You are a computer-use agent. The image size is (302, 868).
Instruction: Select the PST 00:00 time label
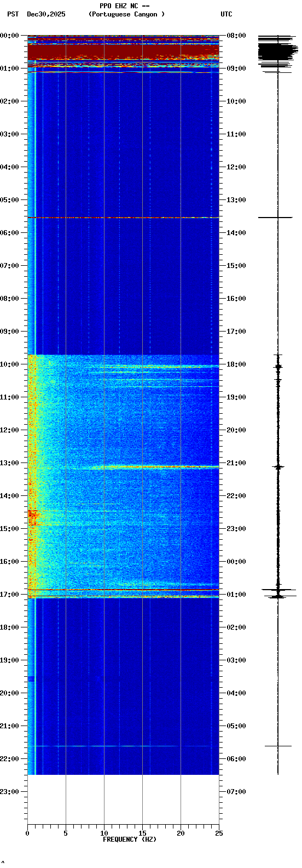(9, 36)
